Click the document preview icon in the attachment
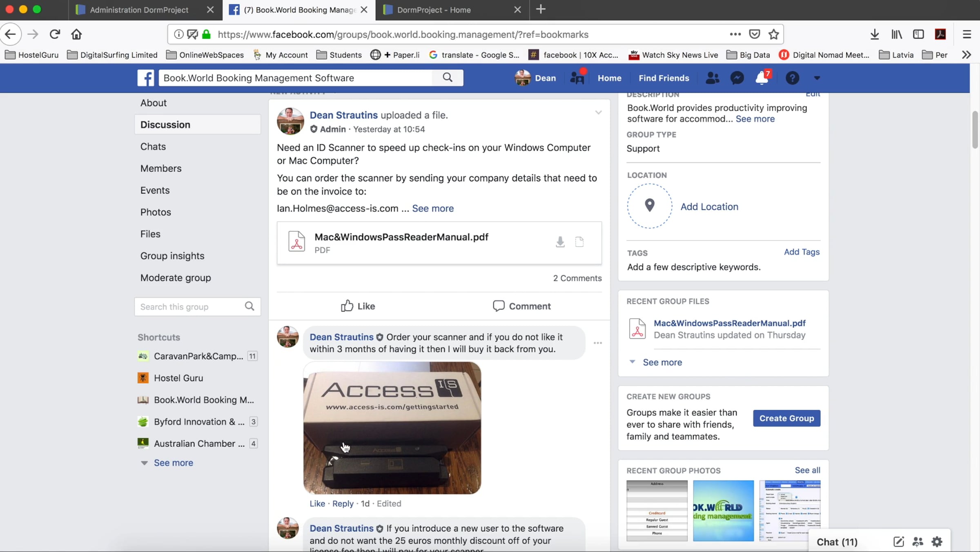 pyautogui.click(x=579, y=242)
